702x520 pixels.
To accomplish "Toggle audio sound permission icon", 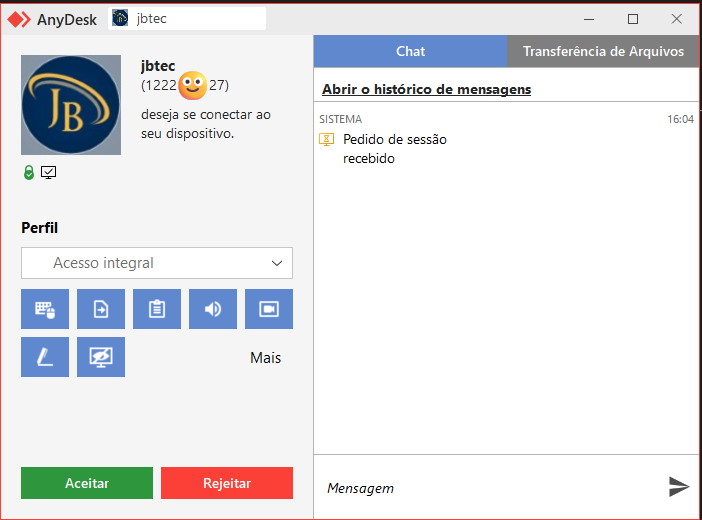I will [213, 309].
